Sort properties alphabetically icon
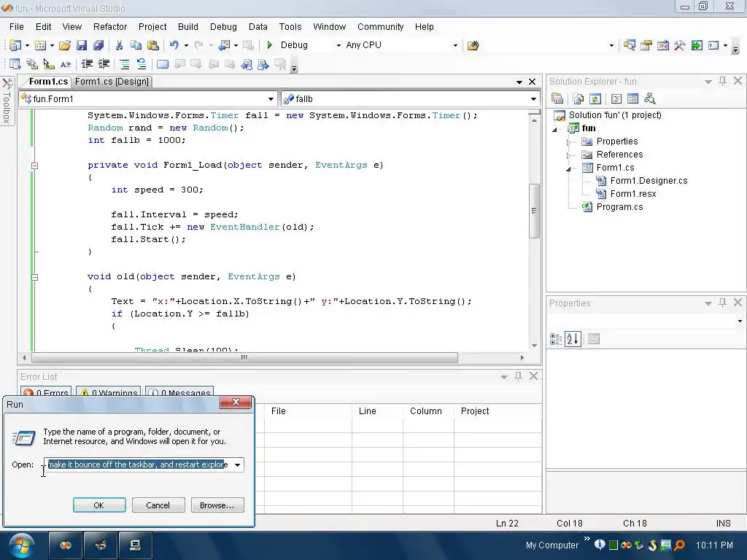This screenshot has width=747, height=560. tap(573, 339)
